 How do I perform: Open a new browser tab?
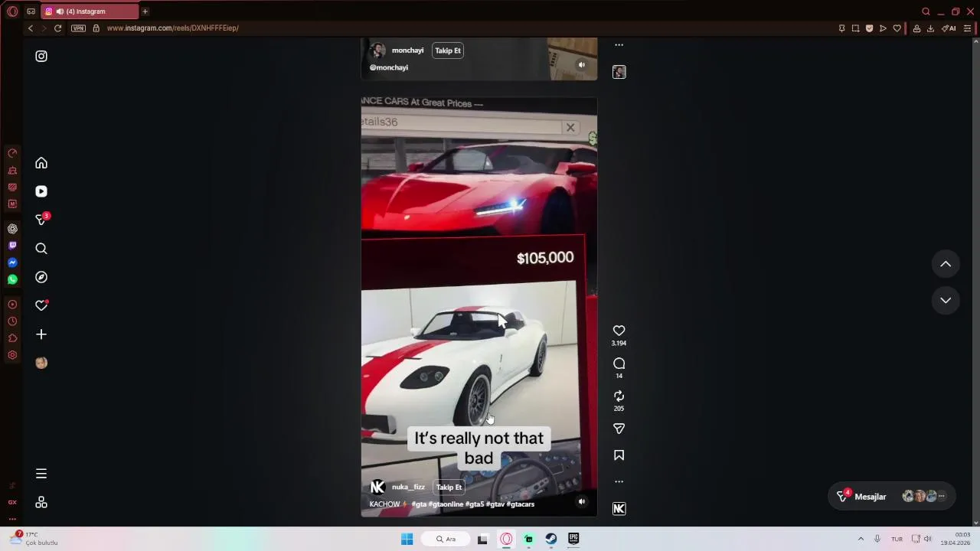(145, 11)
